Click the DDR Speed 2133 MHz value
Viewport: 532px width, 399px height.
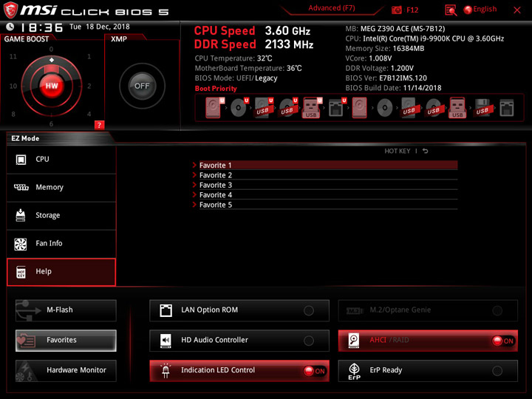[289, 44]
